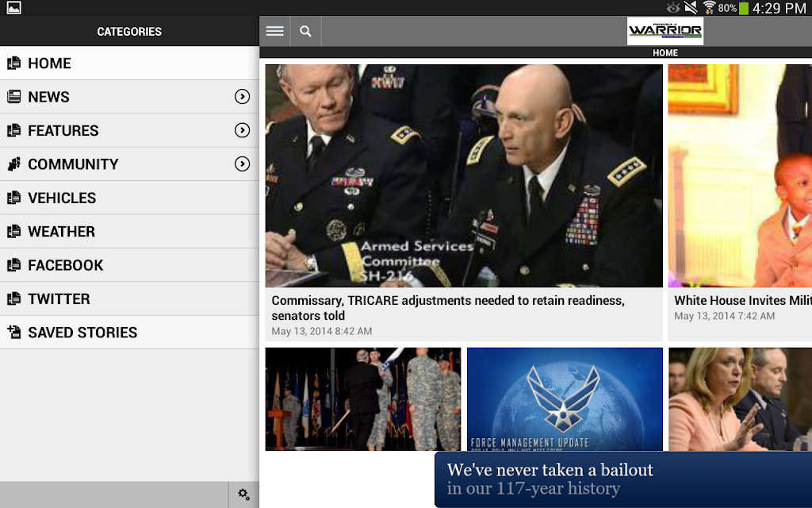
Task: Expand the News category arrow
Action: (x=242, y=96)
